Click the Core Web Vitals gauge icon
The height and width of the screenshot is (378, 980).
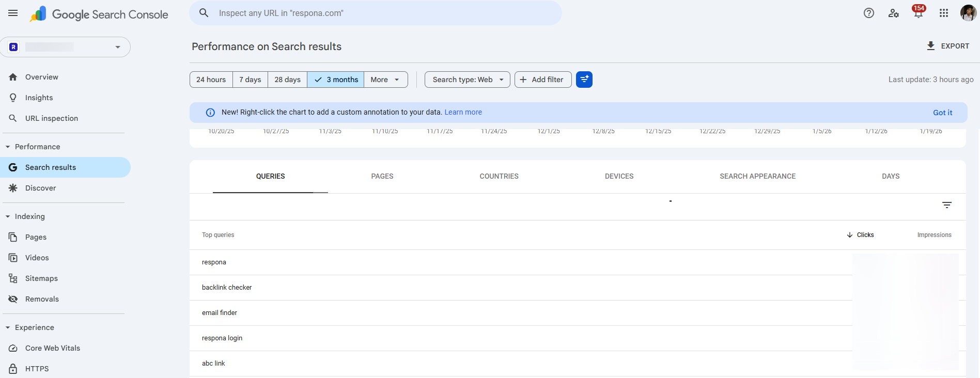(x=13, y=348)
